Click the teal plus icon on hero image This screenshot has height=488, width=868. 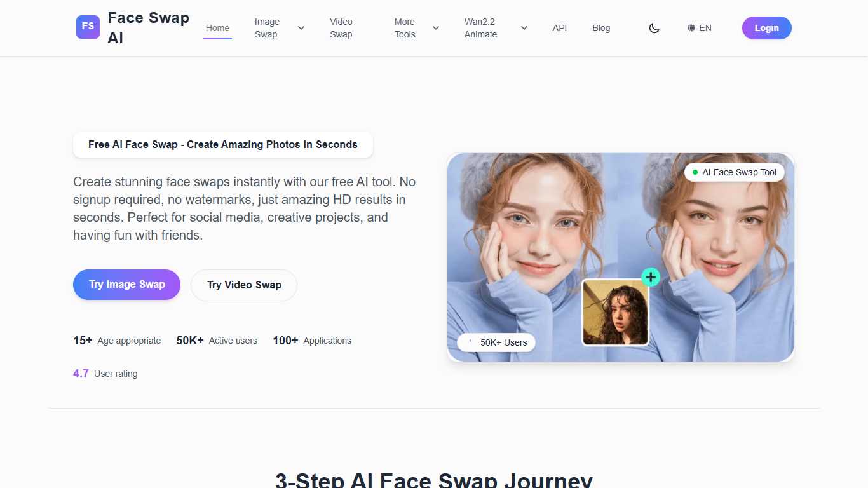coord(650,277)
